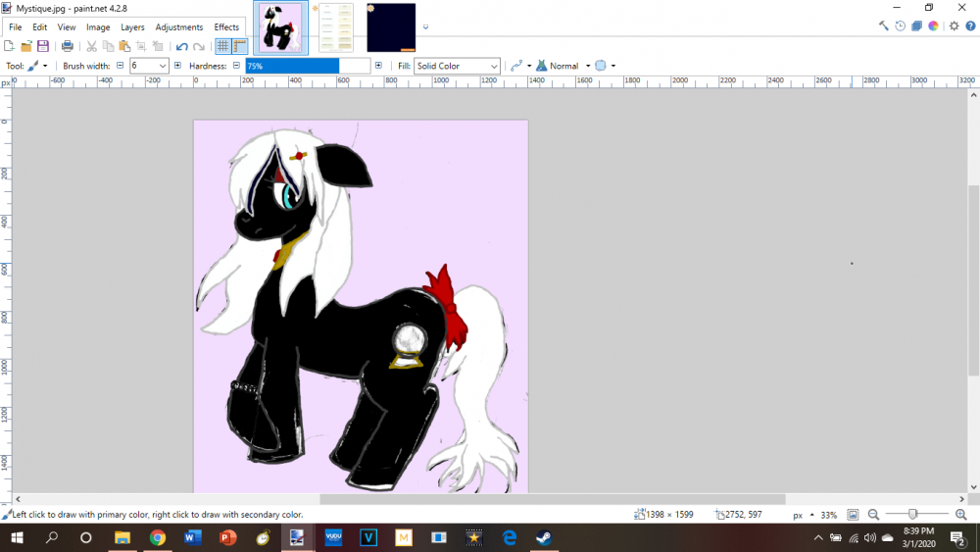Screen dimensions: 980x552
Task: Select the dark blue image thumbnail
Action: pyautogui.click(x=391, y=27)
